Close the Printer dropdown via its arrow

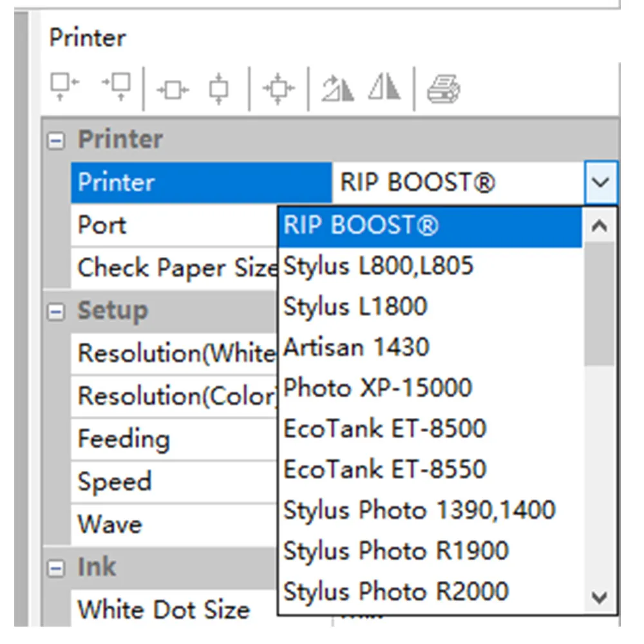(x=600, y=183)
